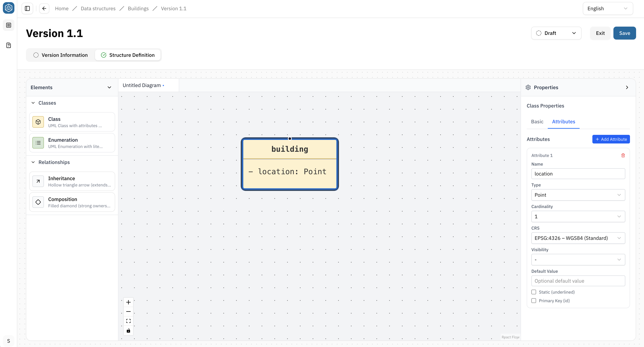Zoom out on the diagram canvas

tap(128, 312)
